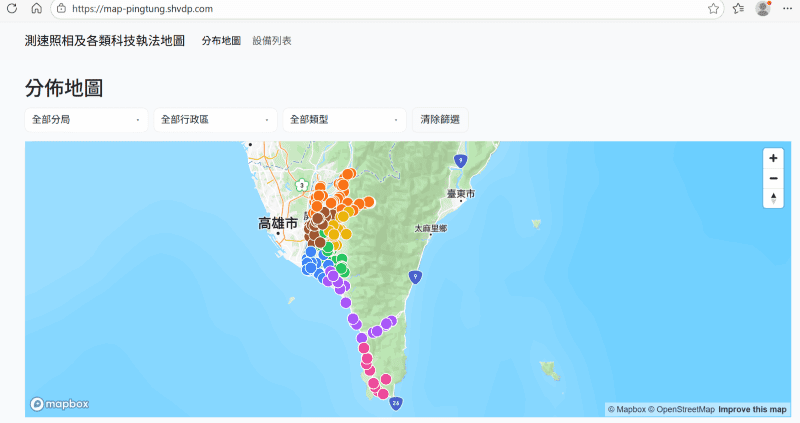Open browser profile avatar
The image size is (800, 423).
pos(763,8)
